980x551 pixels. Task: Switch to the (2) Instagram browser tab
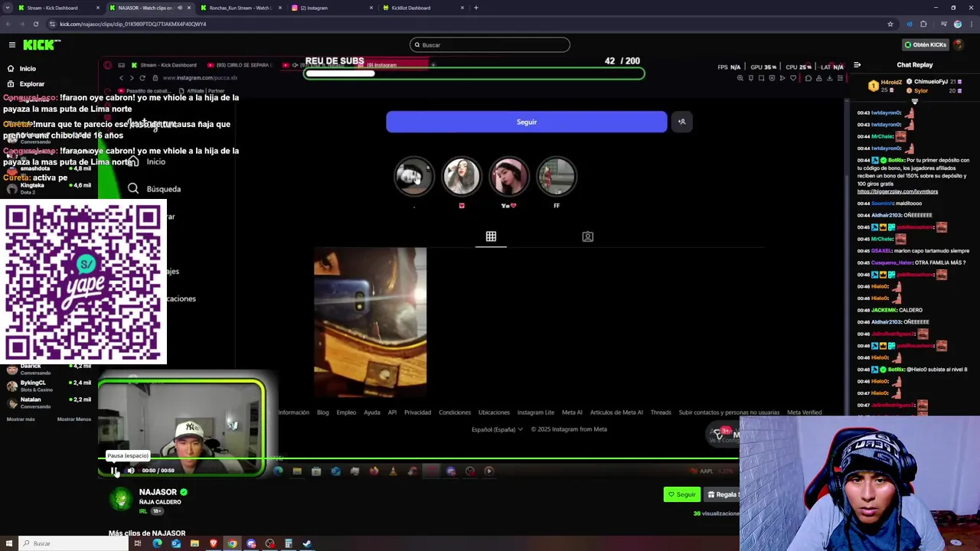tap(331, 8)
